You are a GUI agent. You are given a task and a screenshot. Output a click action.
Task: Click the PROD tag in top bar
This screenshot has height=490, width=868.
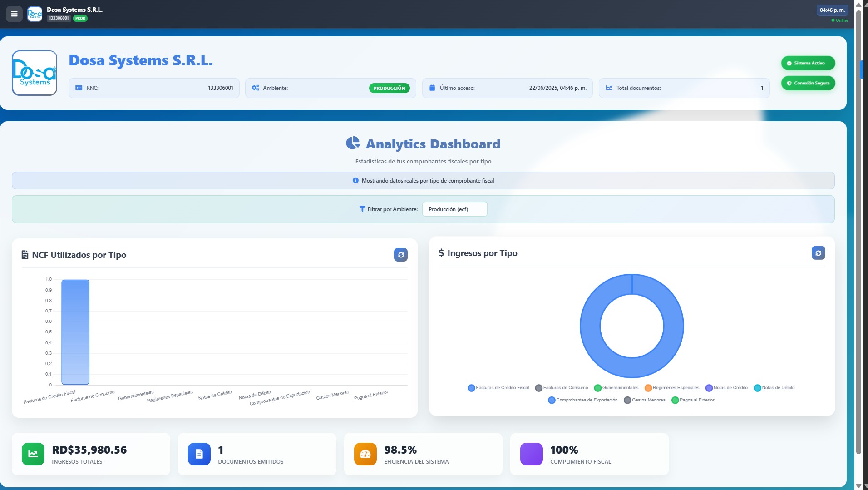pyautogui.click(x=80, y=19)
